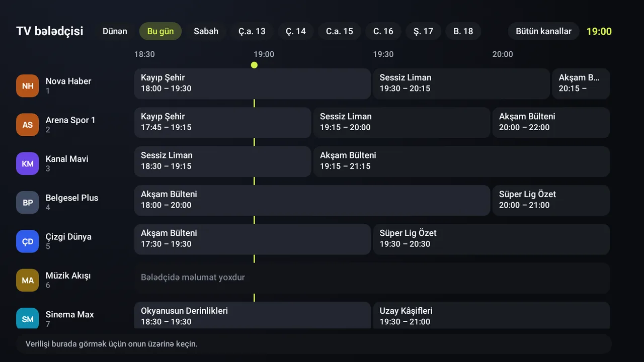Image resolution: width=644 pixels, height=362 pixels.
Task: Select Kayıp Şehir 17:45 – 19:15 program
Action: 223,122
